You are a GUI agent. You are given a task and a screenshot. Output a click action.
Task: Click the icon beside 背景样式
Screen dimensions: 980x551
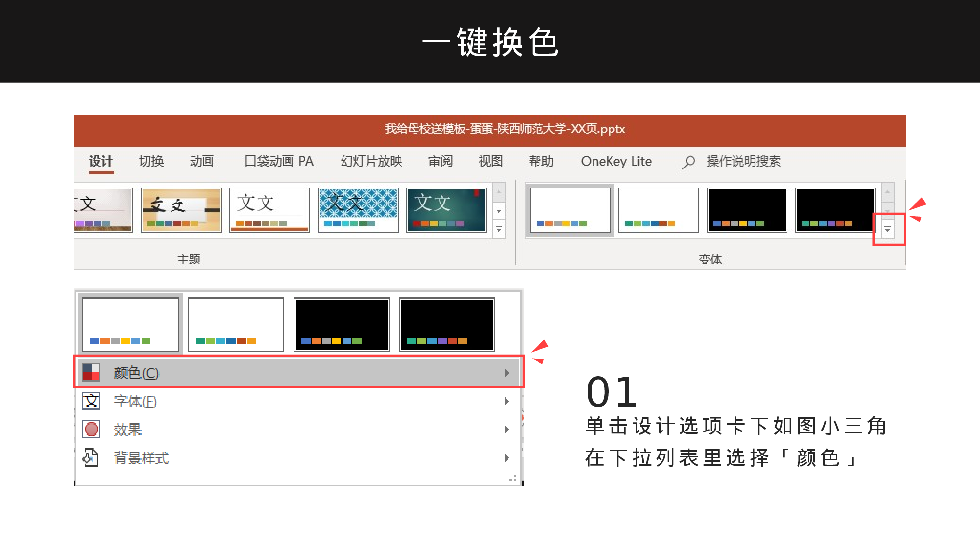click(91, 458)
